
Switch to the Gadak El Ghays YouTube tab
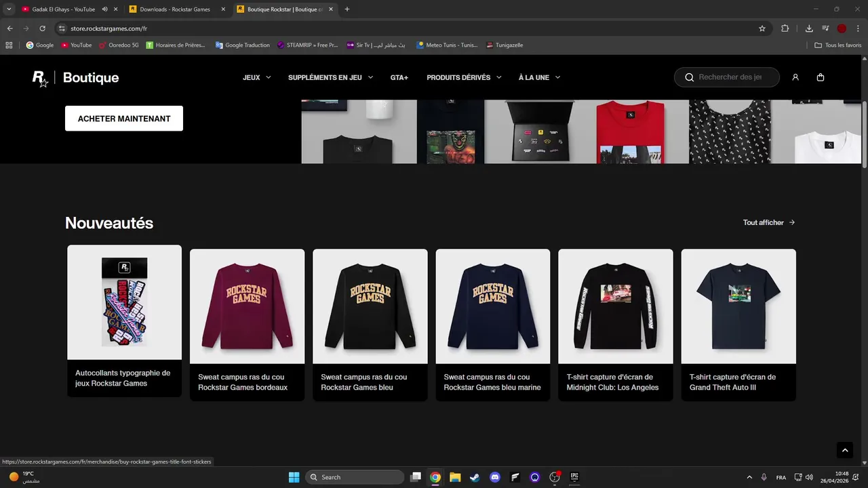(63, 9)
